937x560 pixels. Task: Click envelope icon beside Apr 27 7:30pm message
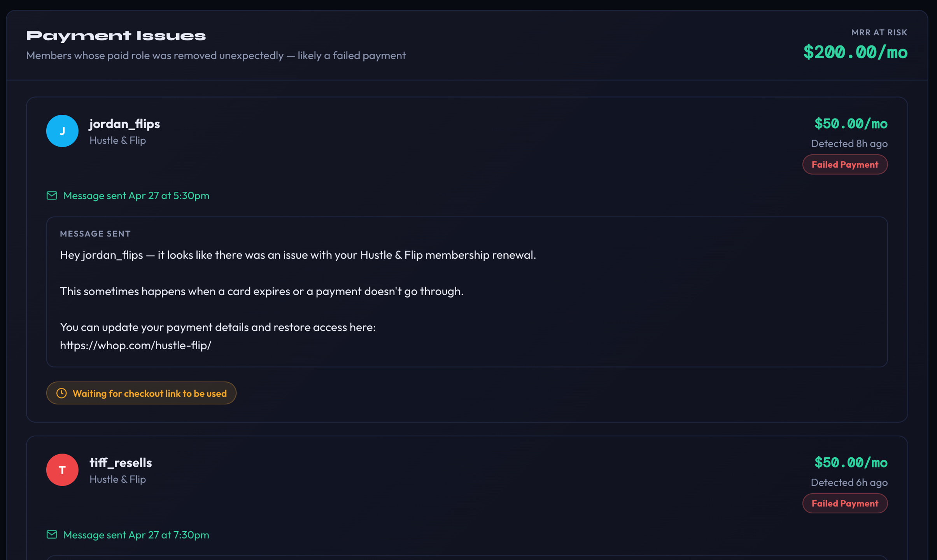coord(52,534)
